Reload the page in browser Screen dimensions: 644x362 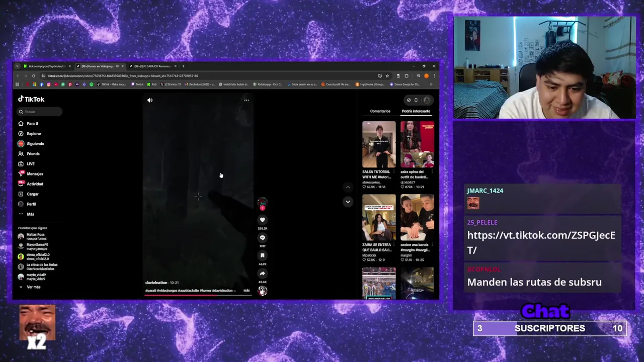click(x=34, y=76)
